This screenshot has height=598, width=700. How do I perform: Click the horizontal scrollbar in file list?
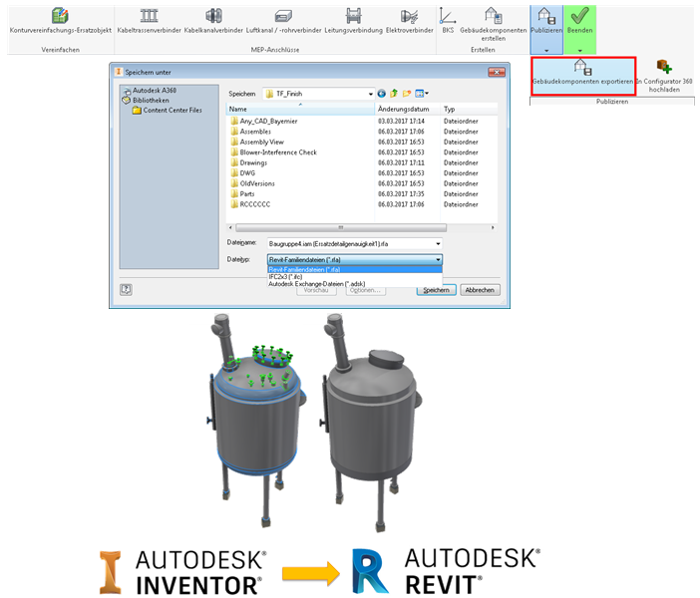pyautogui.click(x=341, y=227)
